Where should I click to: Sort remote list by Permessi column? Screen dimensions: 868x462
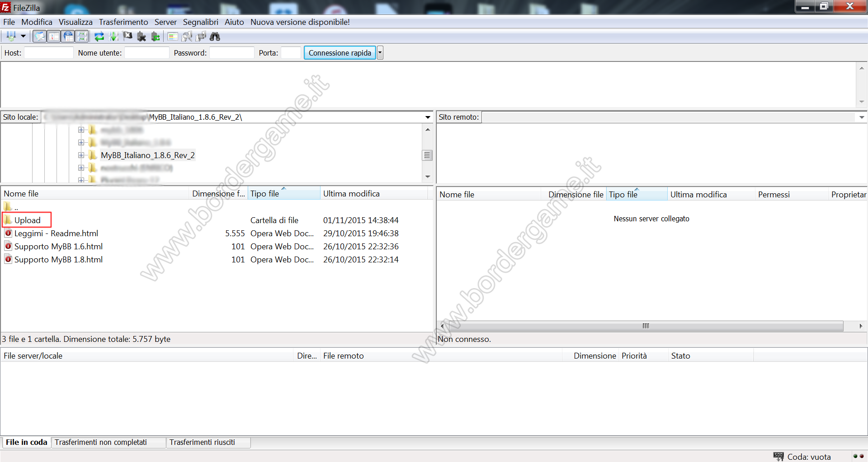792,194
